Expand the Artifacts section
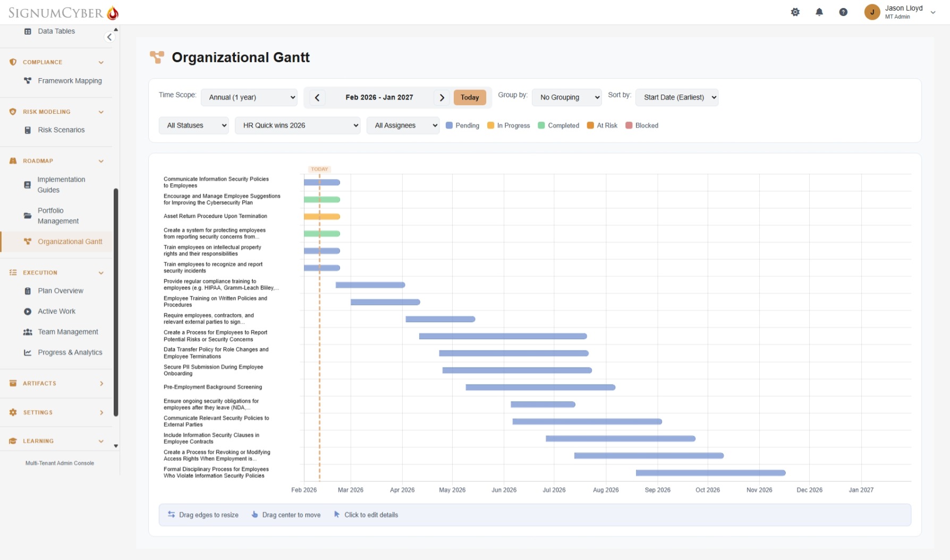Viewport: 950px width, 560px height. coord(56,383)
